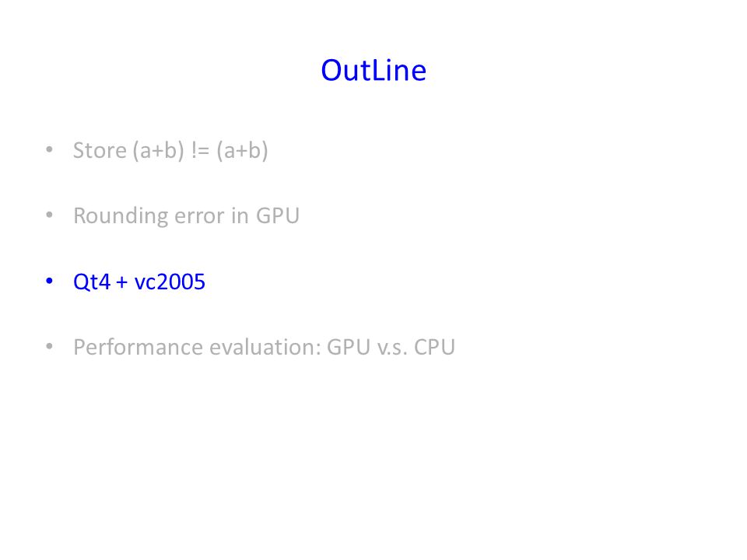Click the OutLine slide title
Viewport: 747px width, 560px height.
coord(373,71)
